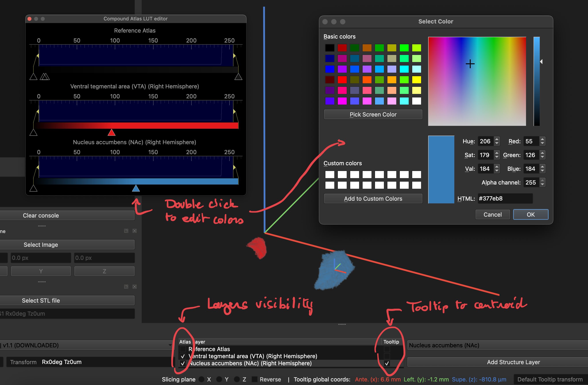Enable visibility of the Reference Atlas layer
This screenshot has height=385, width=588.
click(183, 349)
